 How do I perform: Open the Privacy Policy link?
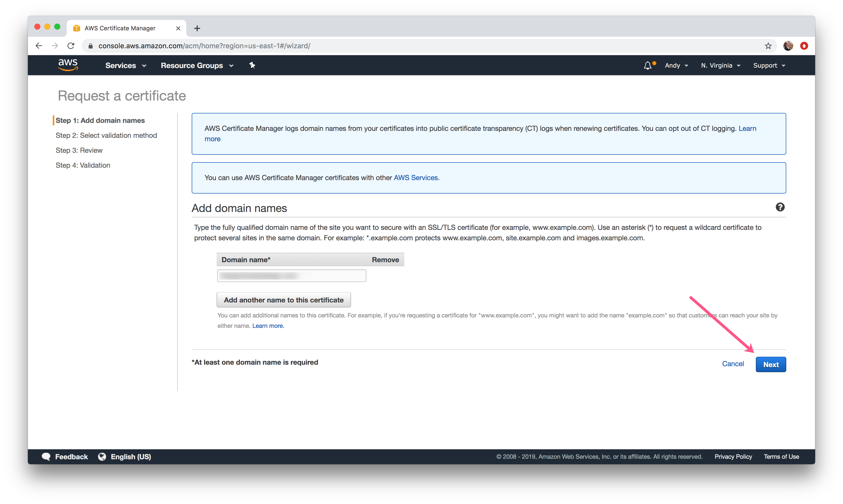click(x=733, y=456)
